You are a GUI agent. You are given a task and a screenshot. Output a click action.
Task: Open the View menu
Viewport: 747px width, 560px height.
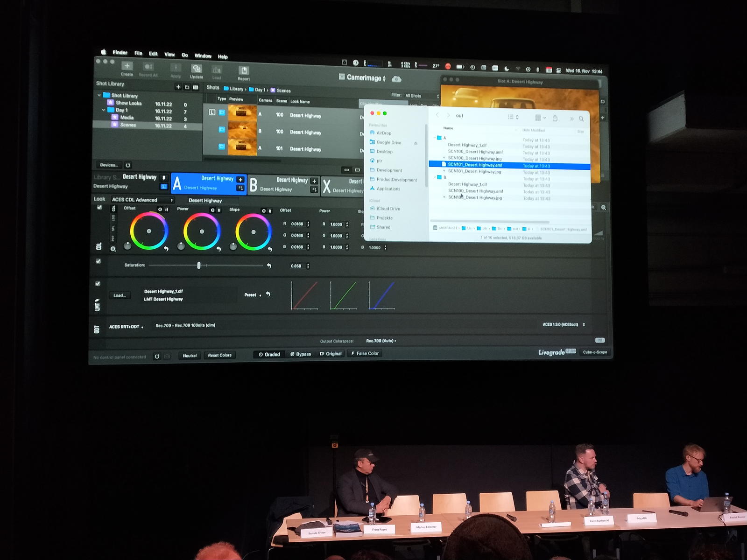coord(169,55)
